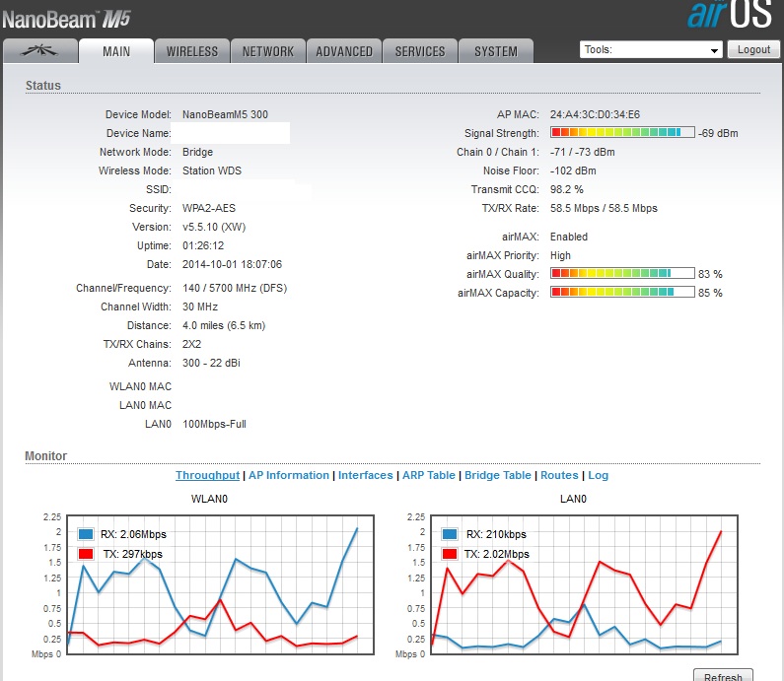
Task: Click the NanoBeam M5 product logo
Action: [66, 20]
